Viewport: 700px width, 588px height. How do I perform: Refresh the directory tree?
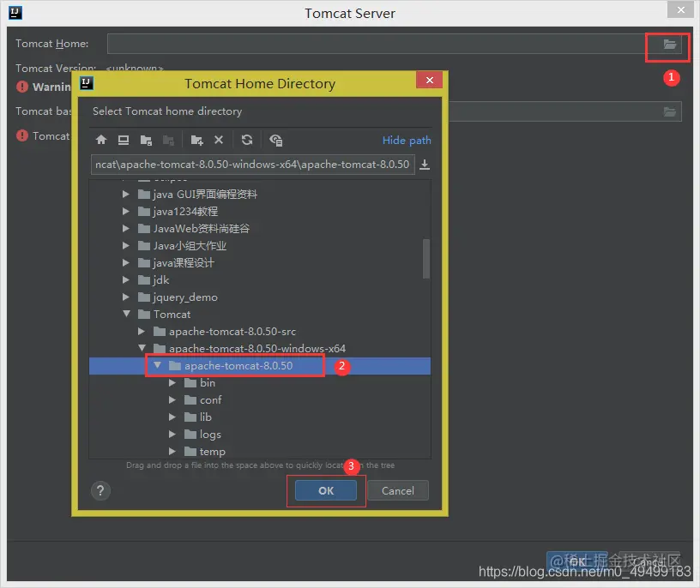(x=247, y=140)
